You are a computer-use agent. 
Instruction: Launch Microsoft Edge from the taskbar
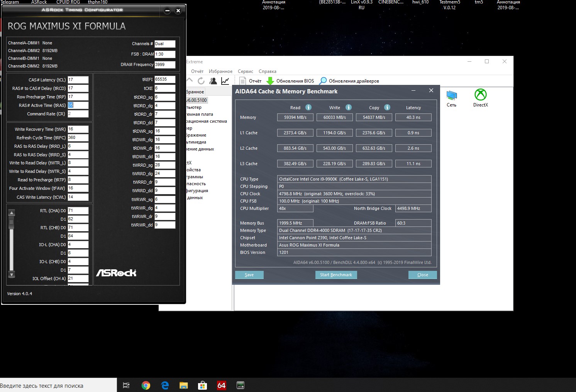pos(165,385)
